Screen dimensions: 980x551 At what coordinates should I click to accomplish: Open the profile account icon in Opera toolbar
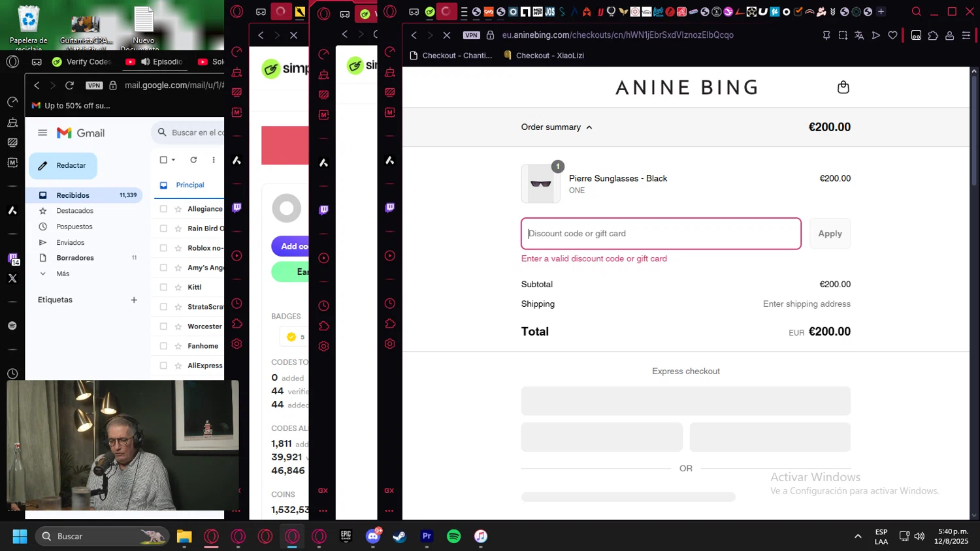pos(950,35)
